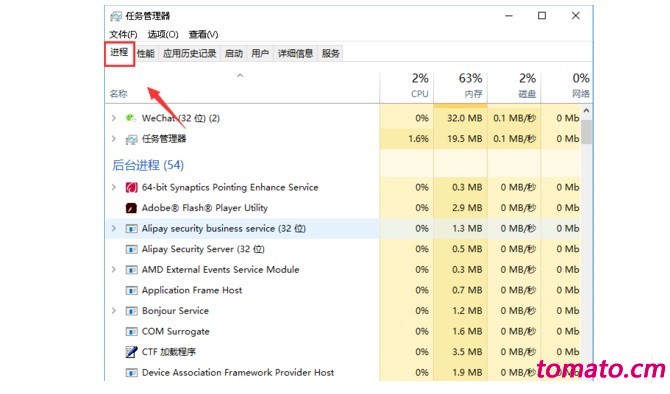Viewport: 670px width, 394px height.
Task: Open the 文件(F) menu
Action: pos(123,34)
